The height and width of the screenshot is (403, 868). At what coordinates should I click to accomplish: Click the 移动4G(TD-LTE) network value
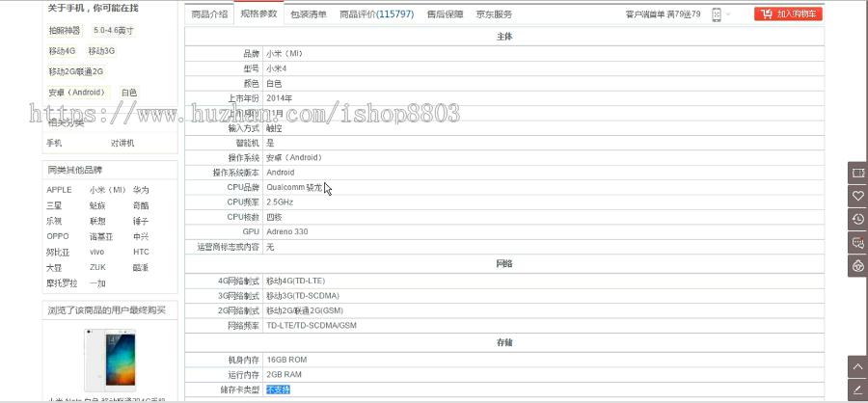coord(296,281)
